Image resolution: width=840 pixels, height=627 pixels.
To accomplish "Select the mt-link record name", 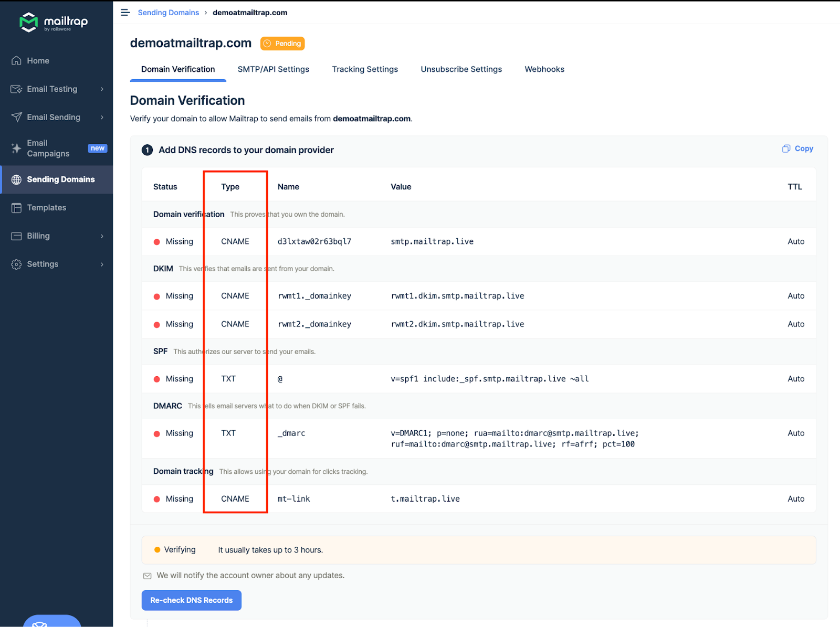I will point(293,499).
